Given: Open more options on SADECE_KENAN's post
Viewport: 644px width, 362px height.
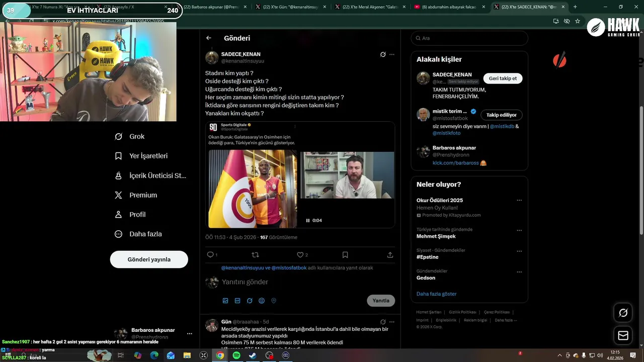Looking at the screenshot, I should [392, 54].
